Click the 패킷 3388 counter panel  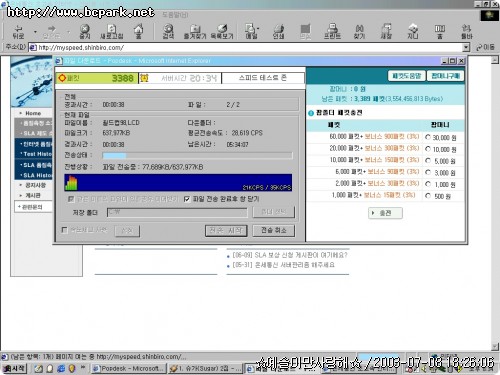(x=97, y=78)
